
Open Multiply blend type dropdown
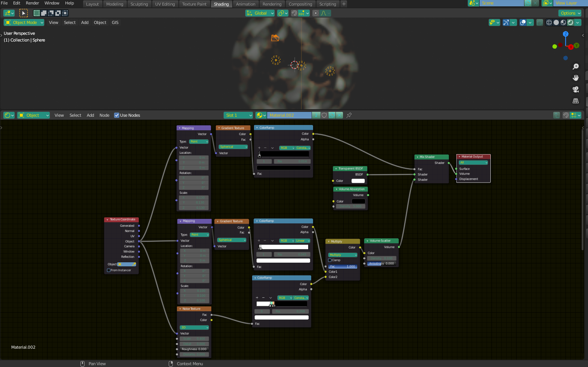click(343, 255)
